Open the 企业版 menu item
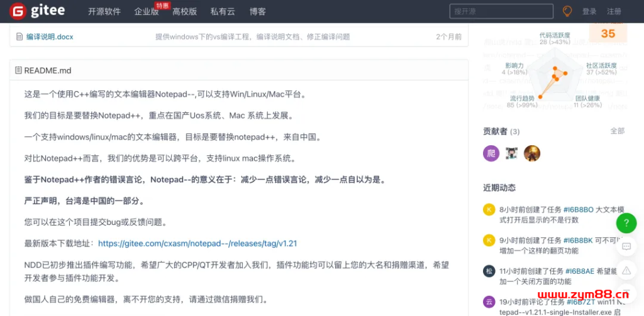644x316 pixels. (147, 11)
